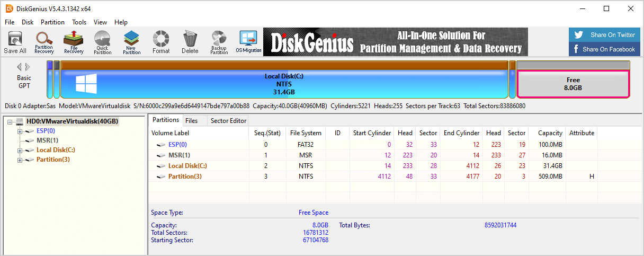This screenshot has height=256, width=644.
Task: Click the Format toolbar icon
Action: [161, 42]
